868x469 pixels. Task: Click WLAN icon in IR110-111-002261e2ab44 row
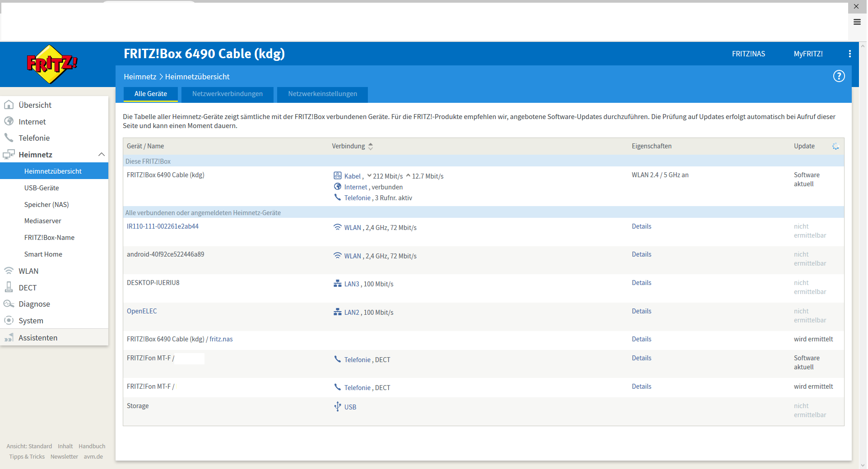337,227
